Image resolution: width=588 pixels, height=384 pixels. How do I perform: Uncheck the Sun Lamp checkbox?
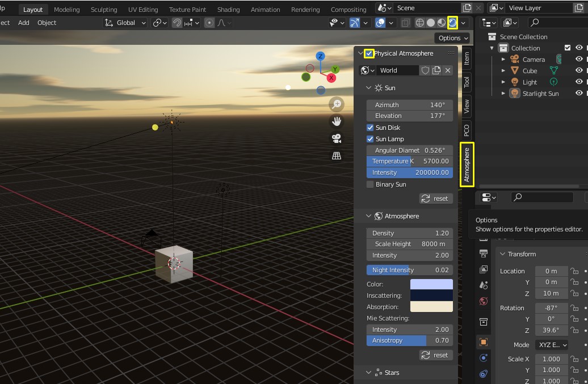coord(370,139)
